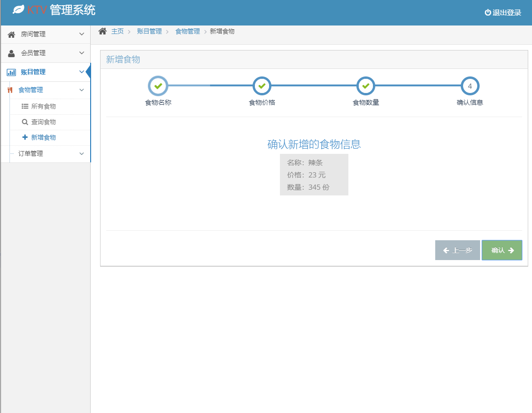Click the bar chart icon beside 账目管理
Image resolution: width=532 pixels, height=413 pixels.
pos(11,72)
